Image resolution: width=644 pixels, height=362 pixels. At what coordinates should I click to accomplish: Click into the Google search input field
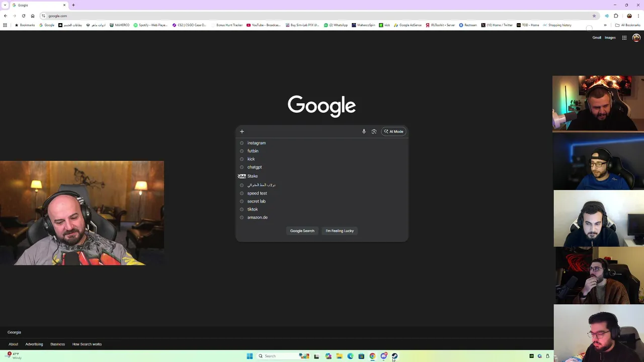tap(302, 131)
